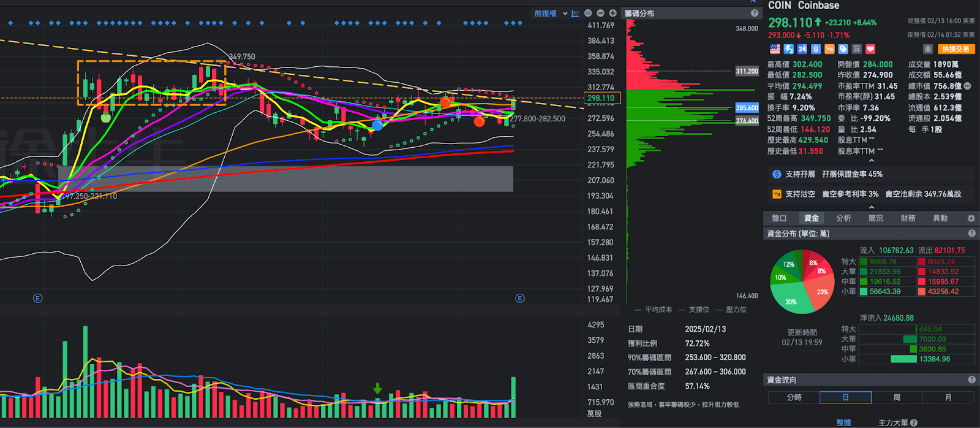Click the right earnings E marker
The height and width of the screenshot is (428, 980).
click(519, 299)
